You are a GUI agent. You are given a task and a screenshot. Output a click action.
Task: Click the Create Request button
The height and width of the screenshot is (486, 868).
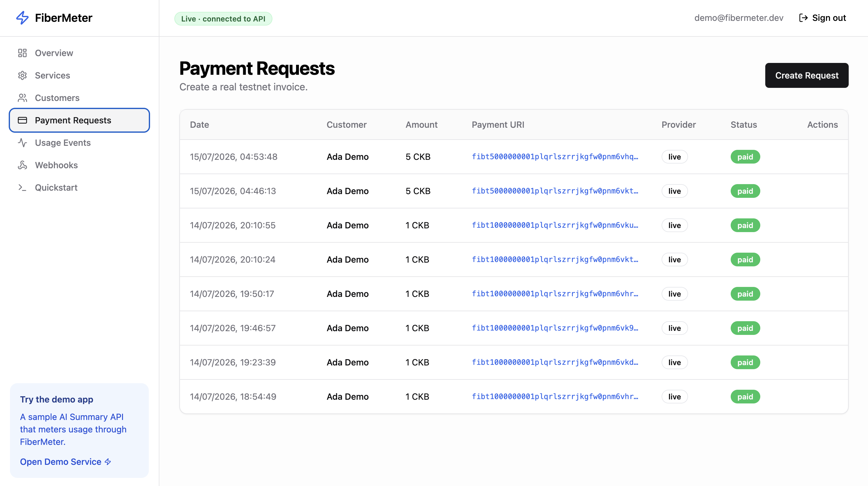[x=807, y=75]
